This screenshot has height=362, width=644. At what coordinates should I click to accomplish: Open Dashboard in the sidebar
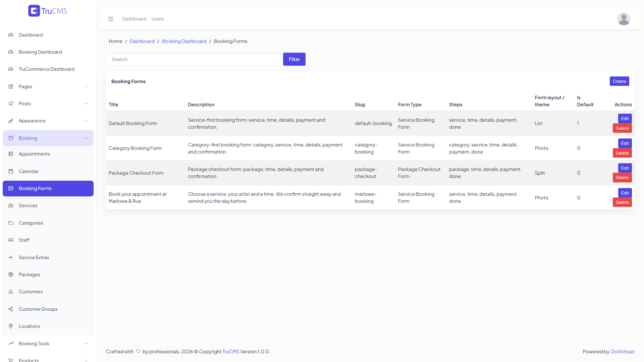[48, 35]
